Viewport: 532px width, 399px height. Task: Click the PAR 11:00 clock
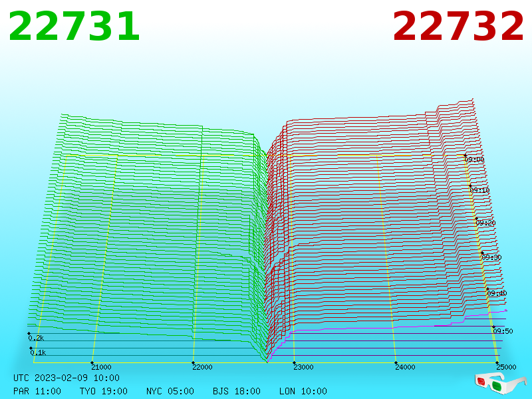pyautogui.click(x=37, y=391)
